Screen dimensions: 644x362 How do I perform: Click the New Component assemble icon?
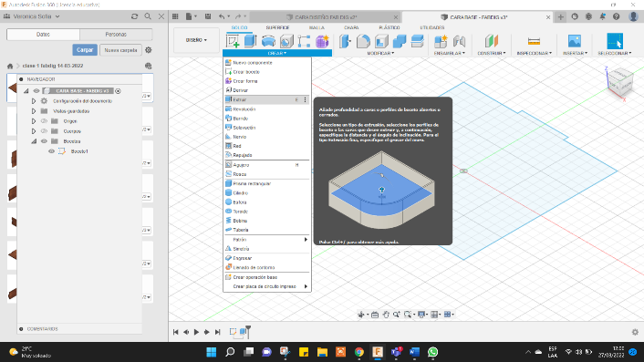[441, 41]
